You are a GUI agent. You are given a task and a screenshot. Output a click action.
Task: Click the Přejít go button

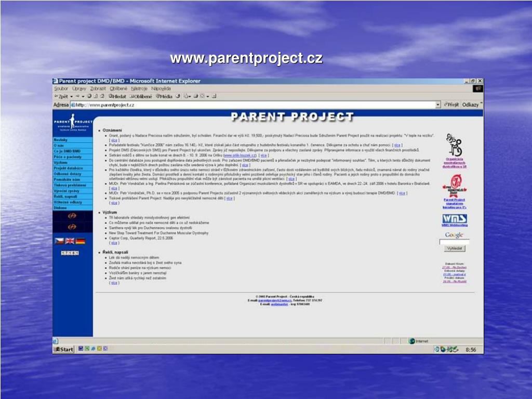[x=451, y=105]
